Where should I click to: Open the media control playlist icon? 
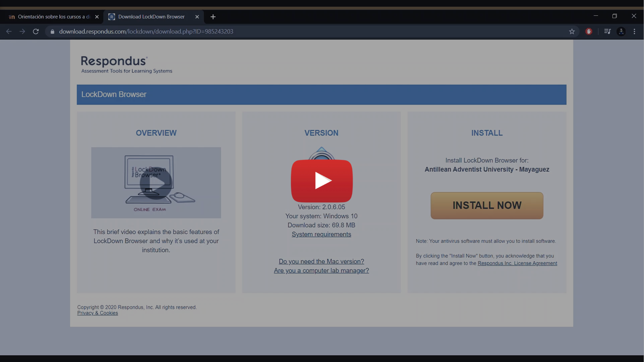point(607,32)
